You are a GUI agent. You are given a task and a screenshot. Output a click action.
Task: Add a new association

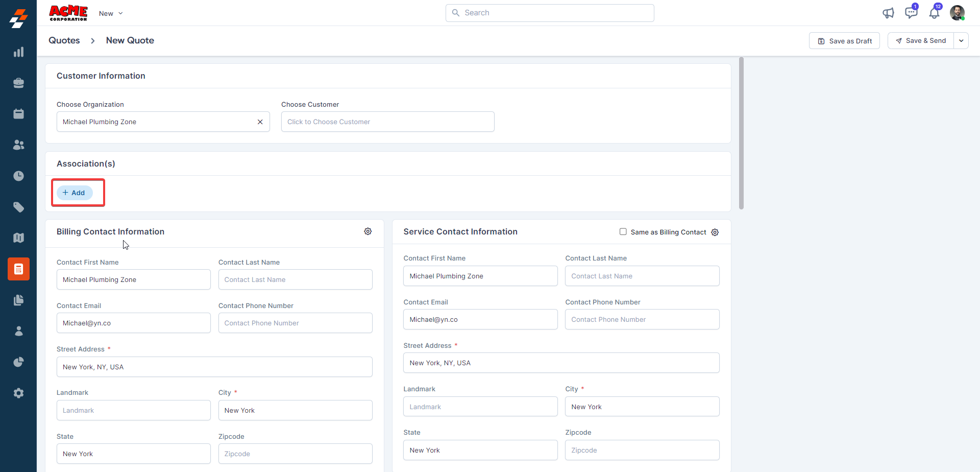click(75, 193)
